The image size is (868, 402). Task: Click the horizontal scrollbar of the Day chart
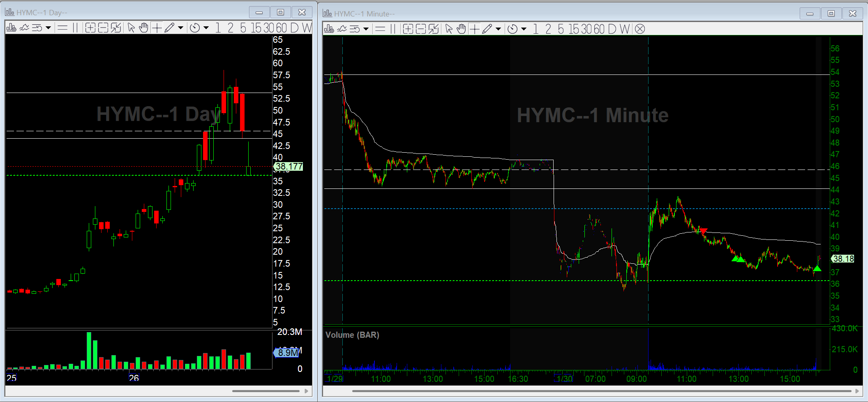266,391
